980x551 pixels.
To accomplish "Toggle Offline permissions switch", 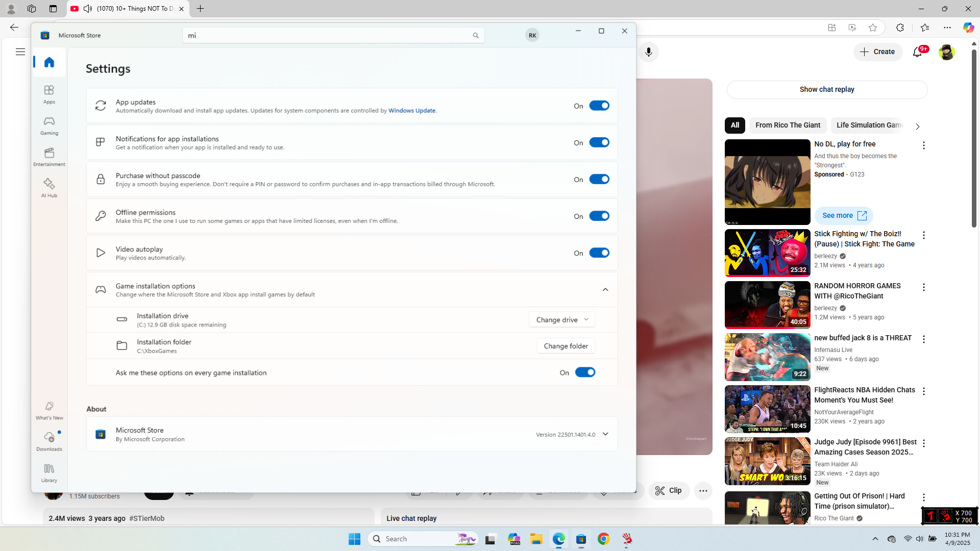I will pyautogui.click(x=599, y=216).
